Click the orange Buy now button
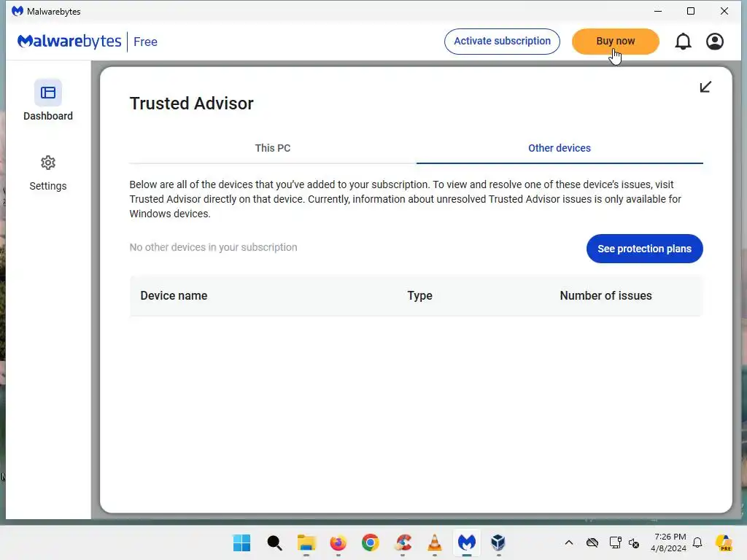This screenshot has height=560, width=747. tap(616, 42)
